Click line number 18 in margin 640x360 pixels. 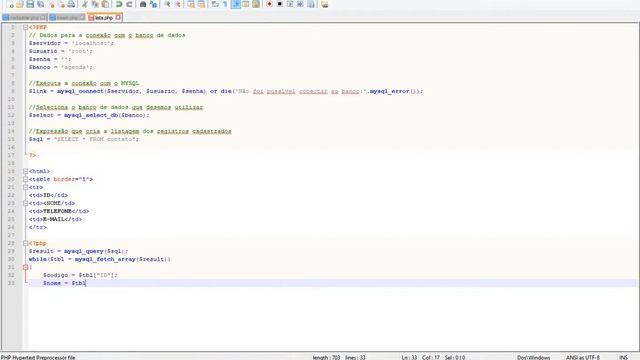click(11, 163)
